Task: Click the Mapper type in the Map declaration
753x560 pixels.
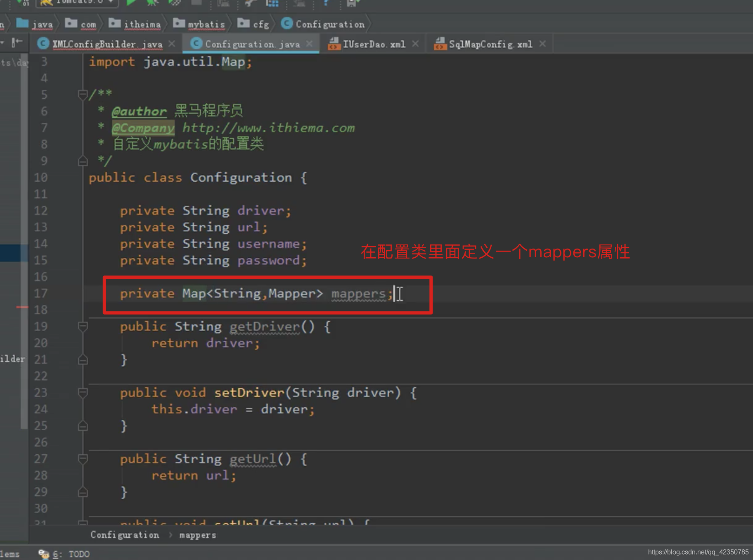Action: 292,294
